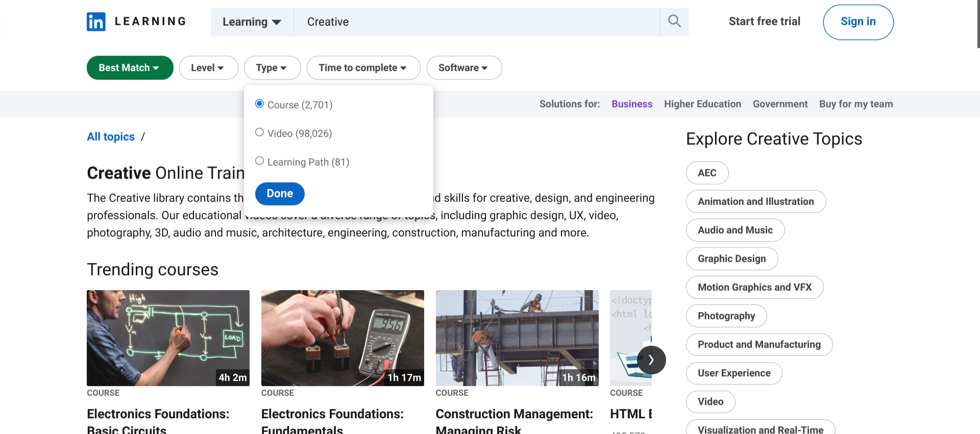Click the Sign in button

click(x=857, y=22)
